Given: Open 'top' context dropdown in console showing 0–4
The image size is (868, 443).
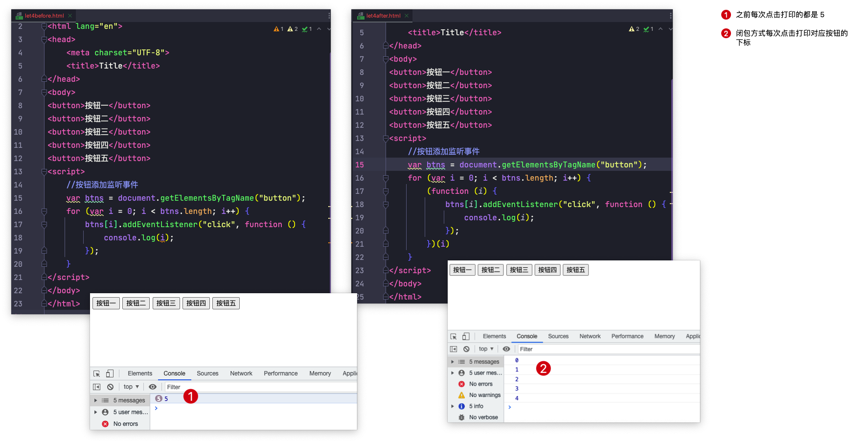Looking at the screenshot, I should (486, 349).
